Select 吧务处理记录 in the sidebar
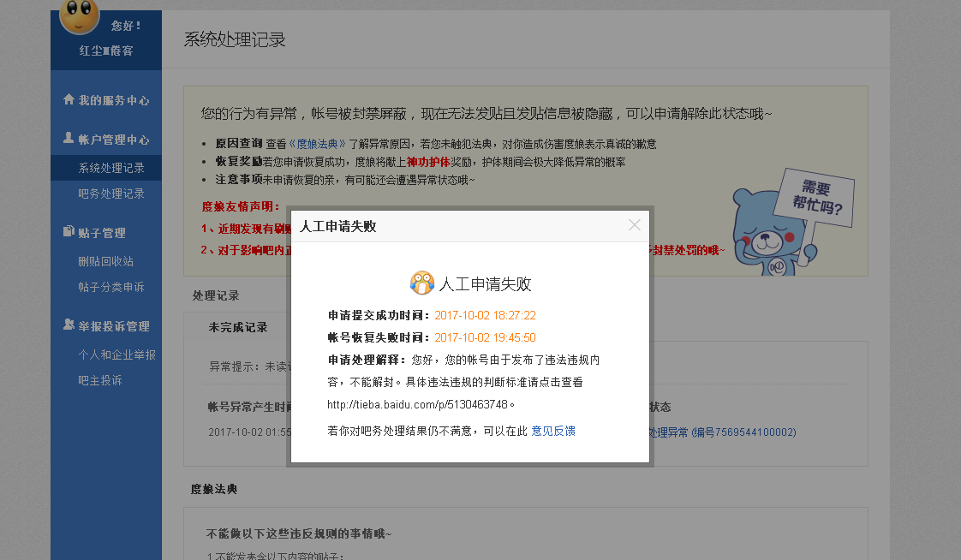This screenshot has width=961, height=560. click(x=111, y=194)
